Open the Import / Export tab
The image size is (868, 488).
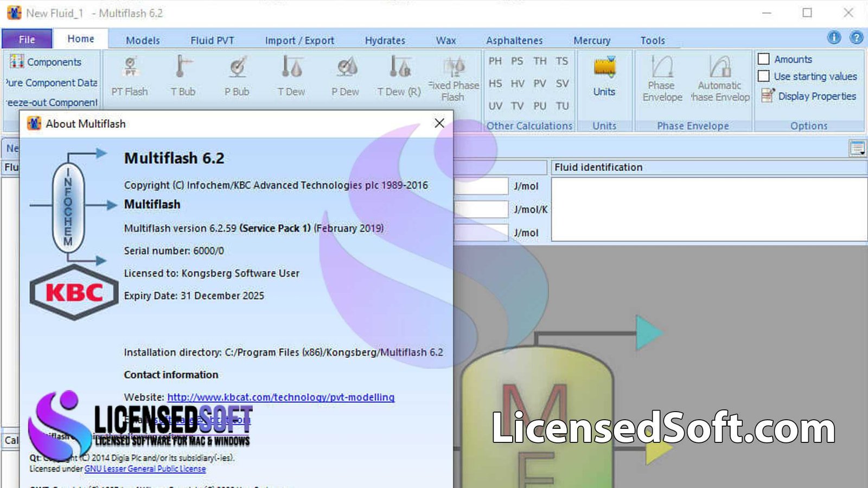pos(299,40)
